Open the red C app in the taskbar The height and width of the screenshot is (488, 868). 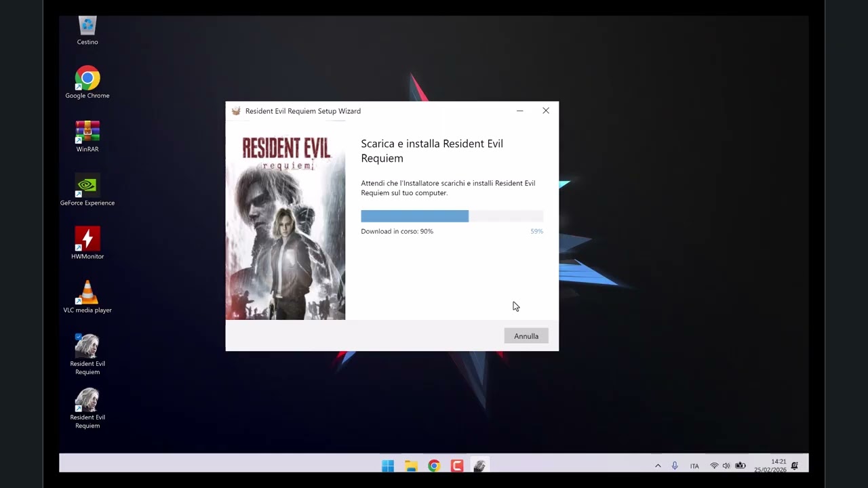pos(457,466)
